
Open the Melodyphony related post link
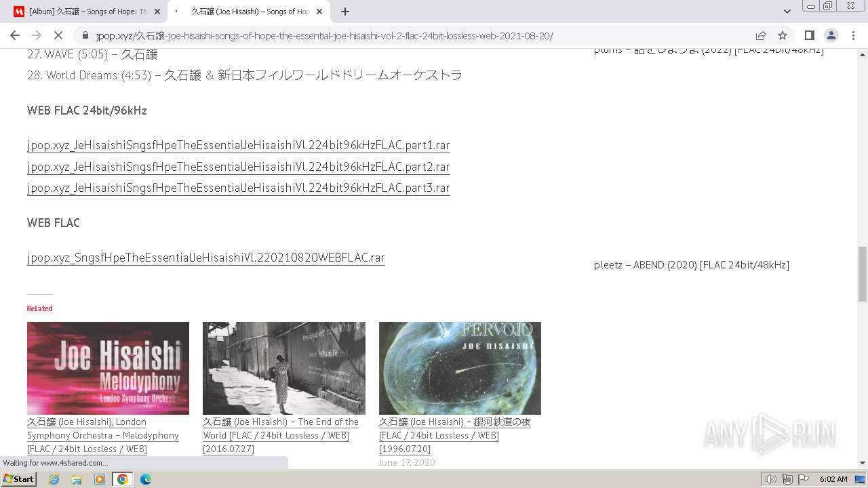pyautogui.click(x=103, y=435)
